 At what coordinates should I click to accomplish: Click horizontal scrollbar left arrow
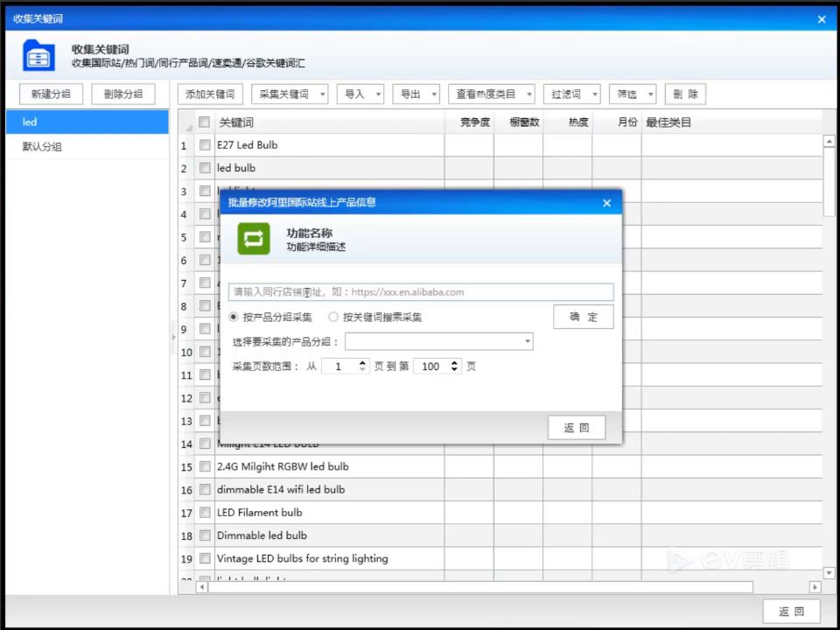(x=202, y=587)
